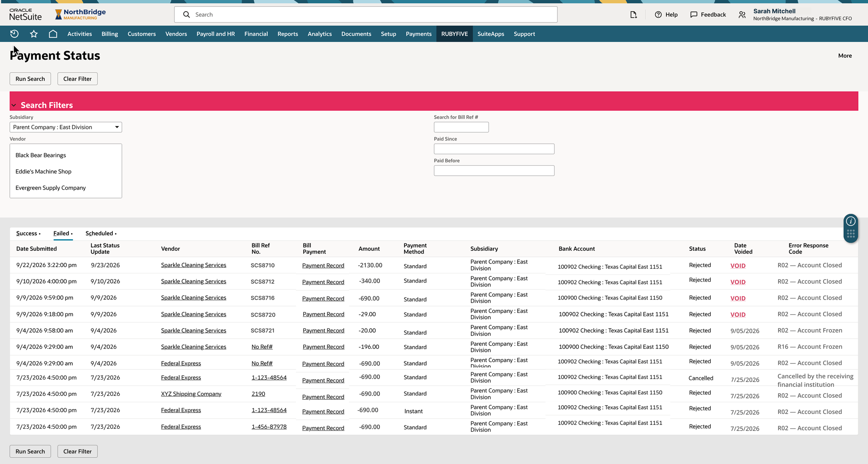
Task: Click the Oracle NetSuite logo
Action: click(x=25, y=14)
